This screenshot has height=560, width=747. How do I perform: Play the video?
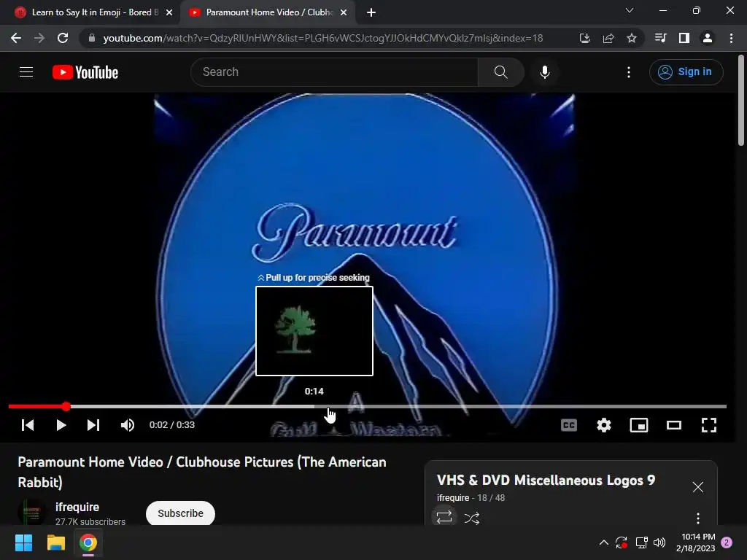click(61, 425)
